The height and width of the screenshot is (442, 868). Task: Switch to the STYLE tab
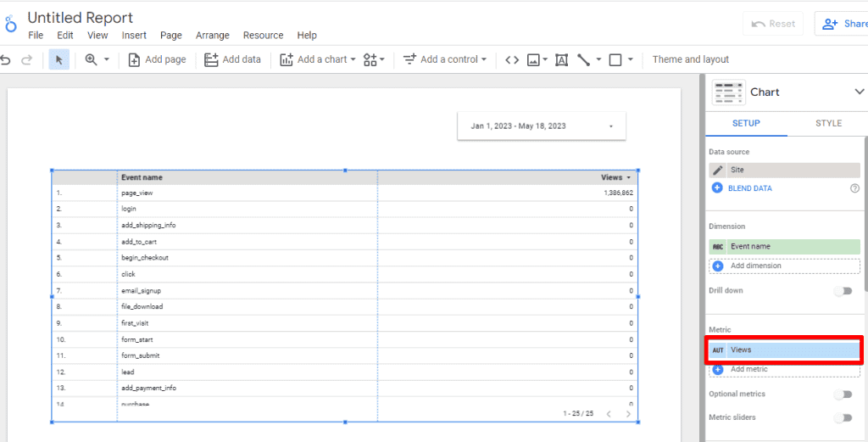[828, 123]
